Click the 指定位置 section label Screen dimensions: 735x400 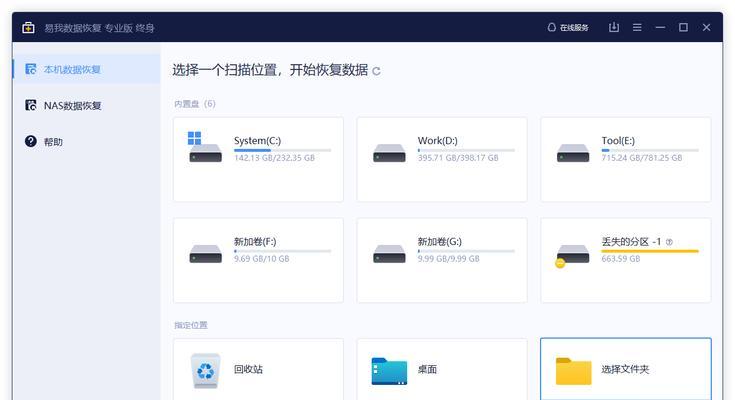(x=190, y=325)
